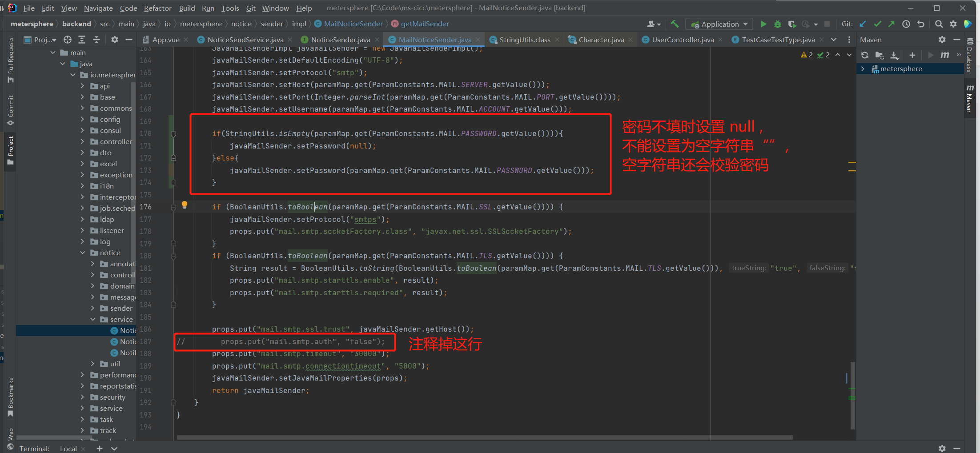Select opened file in Project tree (crosshair)
Viewport: 980px width, 453px height.
[x=68, y=40]
